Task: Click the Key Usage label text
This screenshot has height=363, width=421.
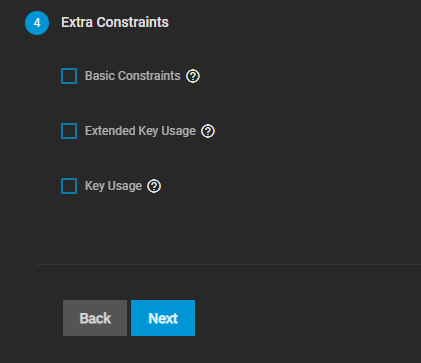Action: click(113, 186)
